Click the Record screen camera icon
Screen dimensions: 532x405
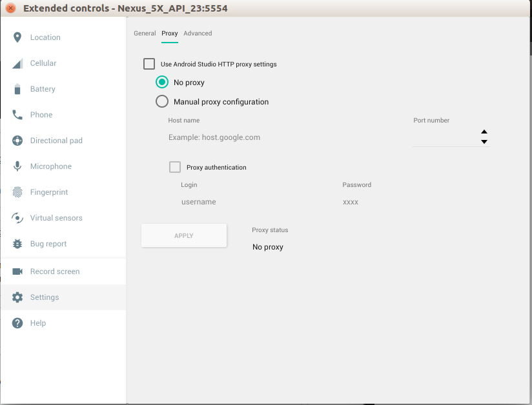coord(17,272)
